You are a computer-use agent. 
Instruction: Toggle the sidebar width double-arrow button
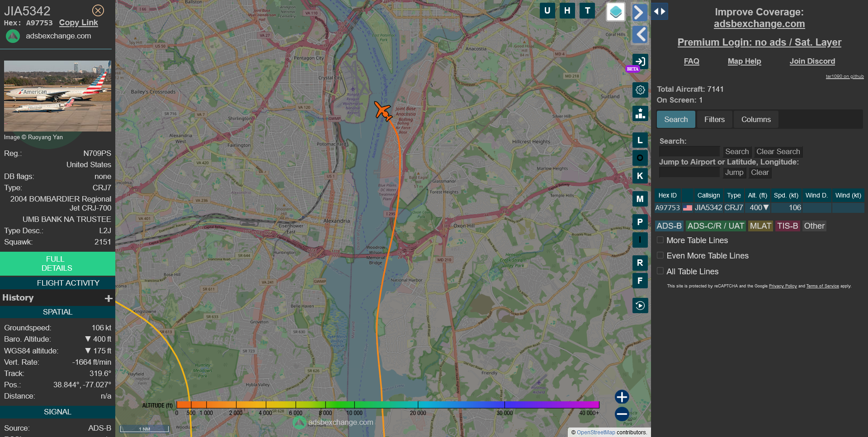(660, 12)
